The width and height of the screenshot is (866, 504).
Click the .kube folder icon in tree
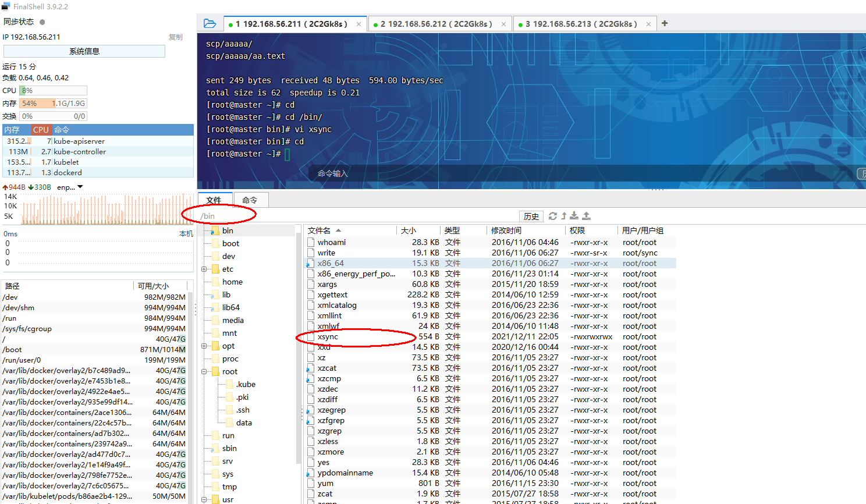(x=229, y=384)
